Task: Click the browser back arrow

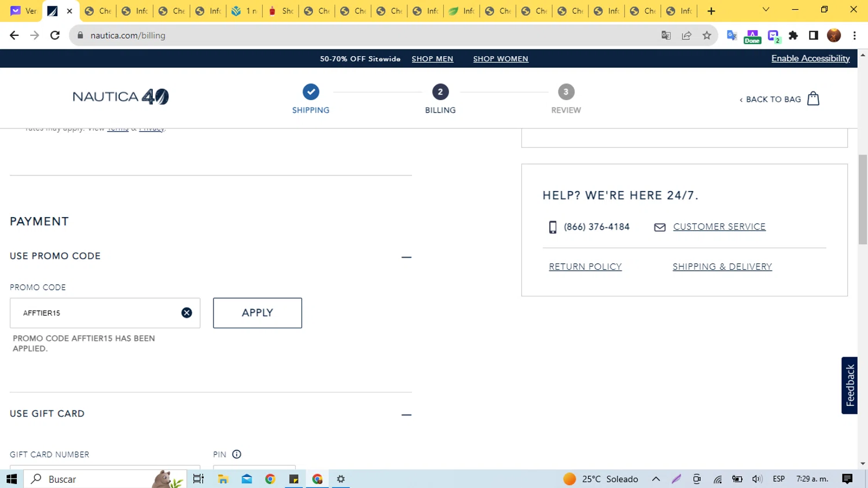Action: [x=14, y=35]
